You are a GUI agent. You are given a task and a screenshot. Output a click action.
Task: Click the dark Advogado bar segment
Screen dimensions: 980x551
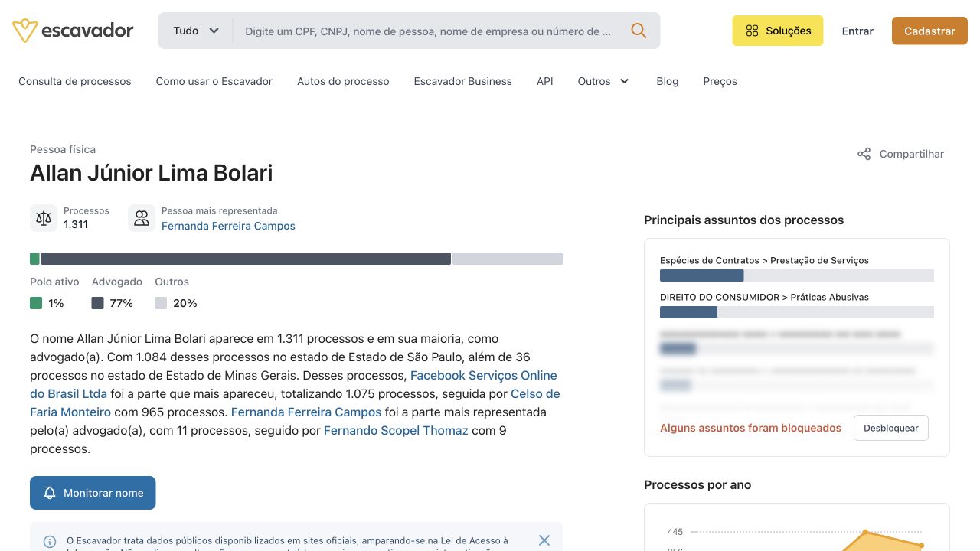click(x=246, y=259)
